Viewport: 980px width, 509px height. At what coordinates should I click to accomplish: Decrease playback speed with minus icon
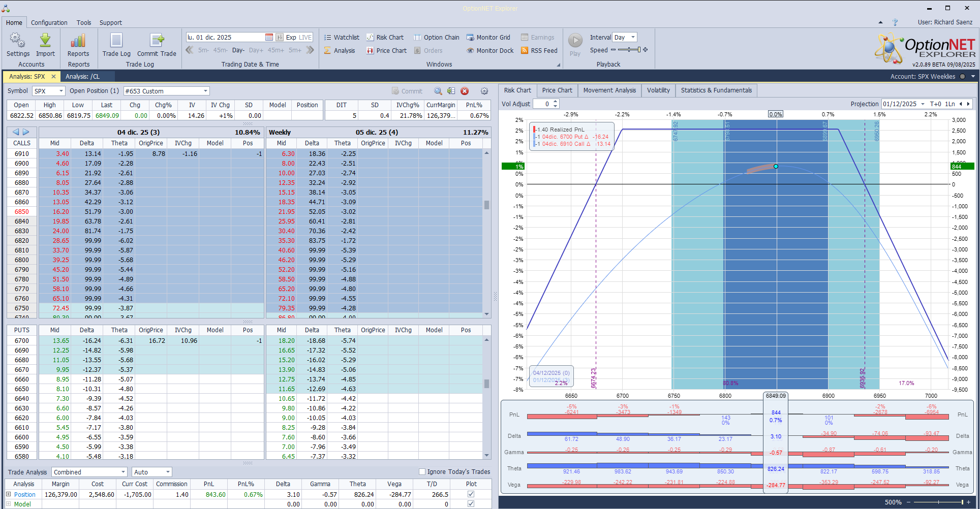click(613, 50)
